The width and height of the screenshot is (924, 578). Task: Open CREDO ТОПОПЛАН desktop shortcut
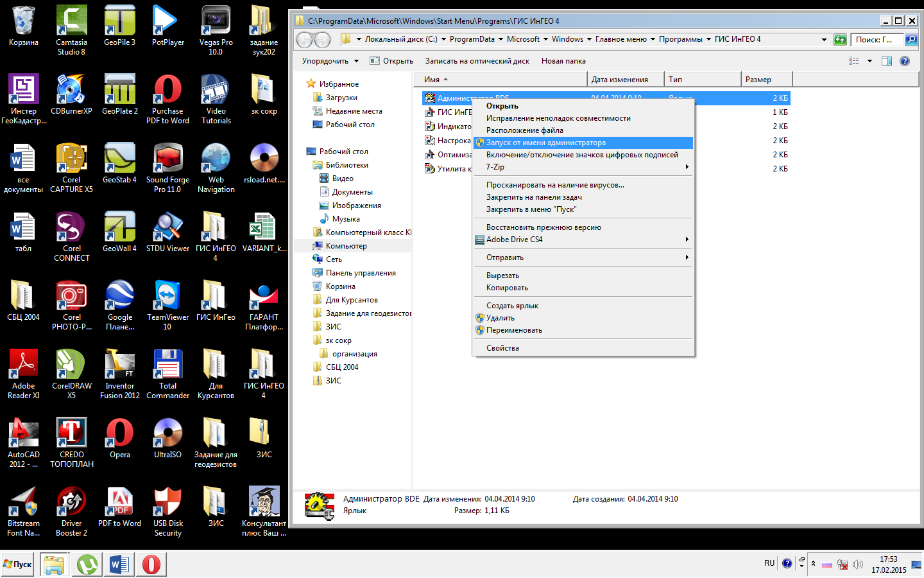[71, 442]
